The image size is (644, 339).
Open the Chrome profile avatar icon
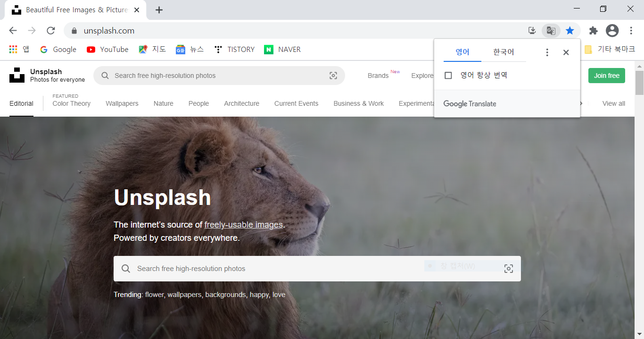click(x=612, y=31)
